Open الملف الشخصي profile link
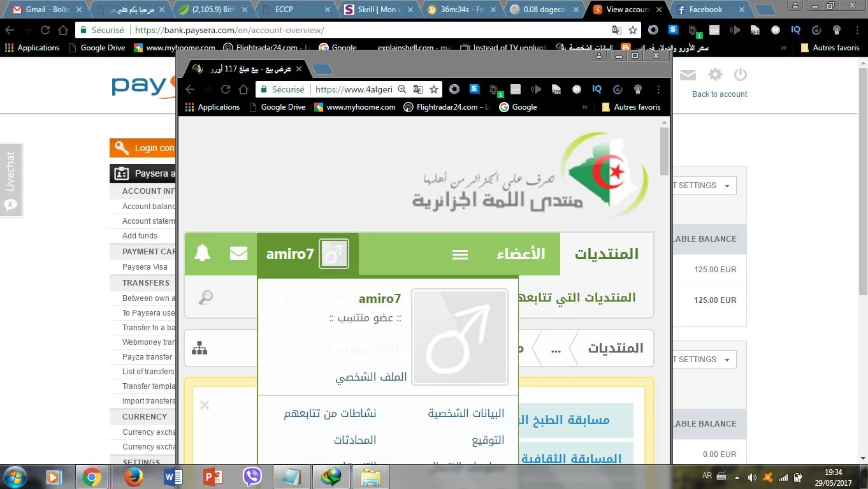The height and width of the screenshot is (489, 868). (x=371, y=377)
